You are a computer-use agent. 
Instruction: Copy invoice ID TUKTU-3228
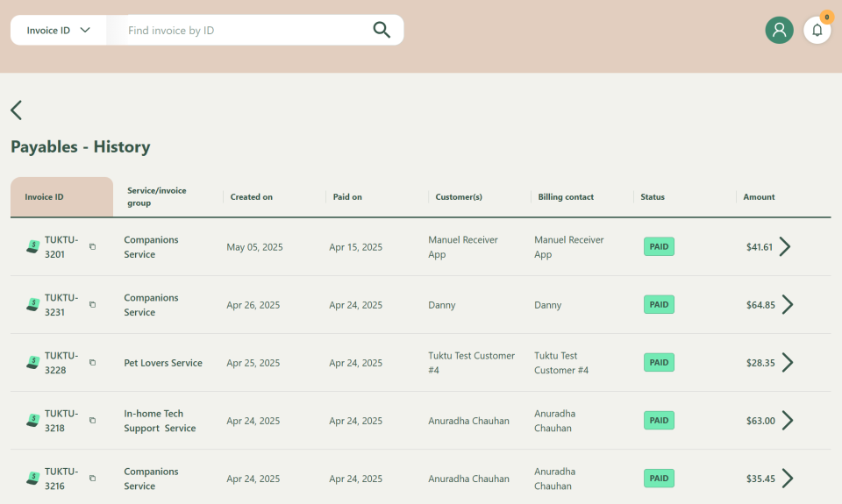(x=92, y=363)
